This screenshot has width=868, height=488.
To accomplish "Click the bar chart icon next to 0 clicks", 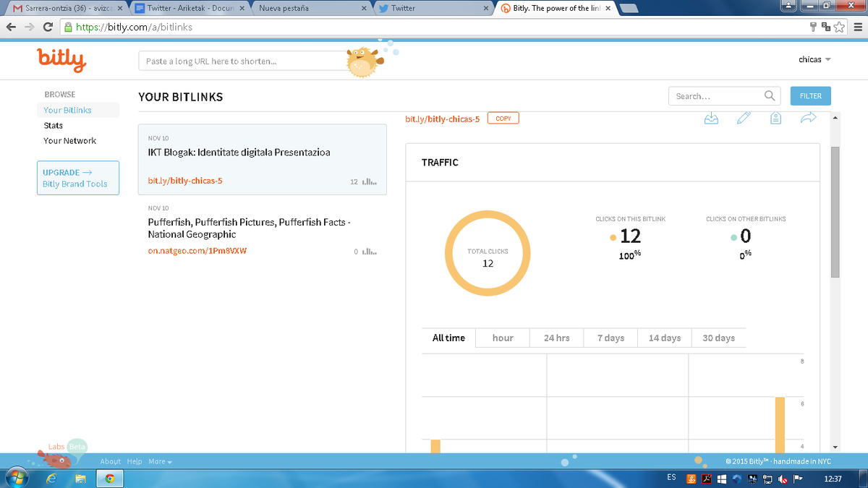I will tap(369, 252).
